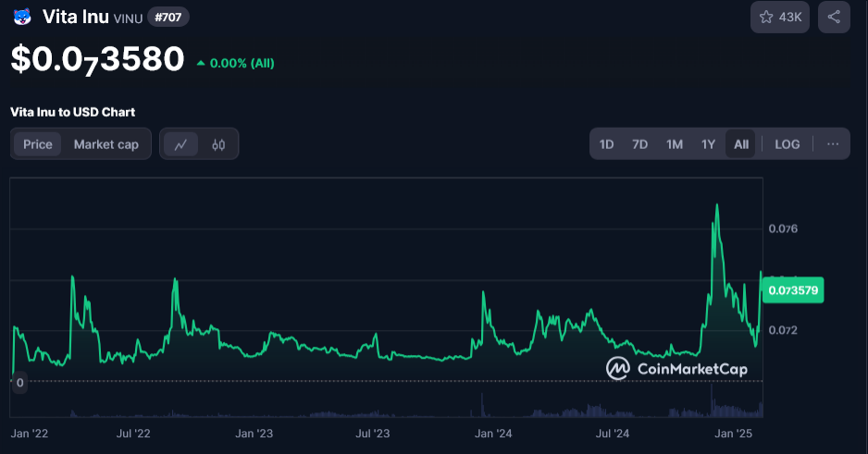Image resolution: width=868 pixels, height=454 pixels.
Task: Click the Jan '22 x-axis label
Action: pos(30,434)
